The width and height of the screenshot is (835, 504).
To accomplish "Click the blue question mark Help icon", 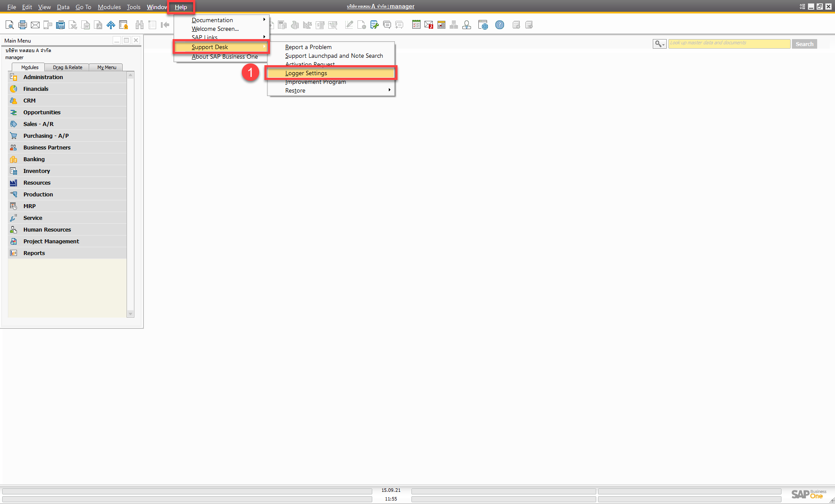I will coord(500,25).
